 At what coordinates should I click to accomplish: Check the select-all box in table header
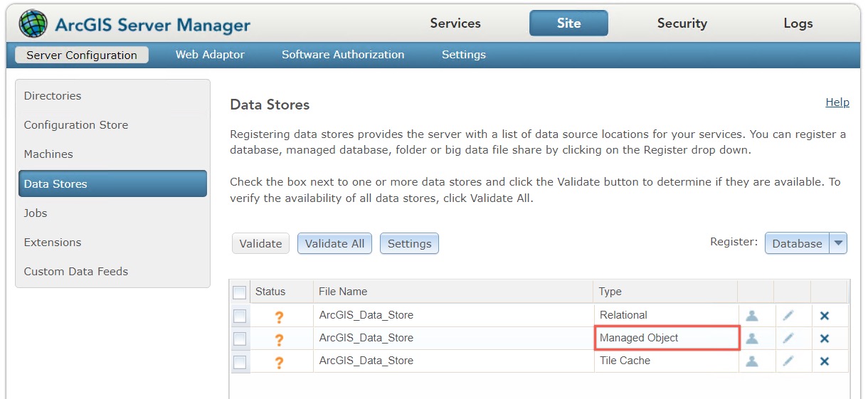pyautogui.click(x=240, y=292)
